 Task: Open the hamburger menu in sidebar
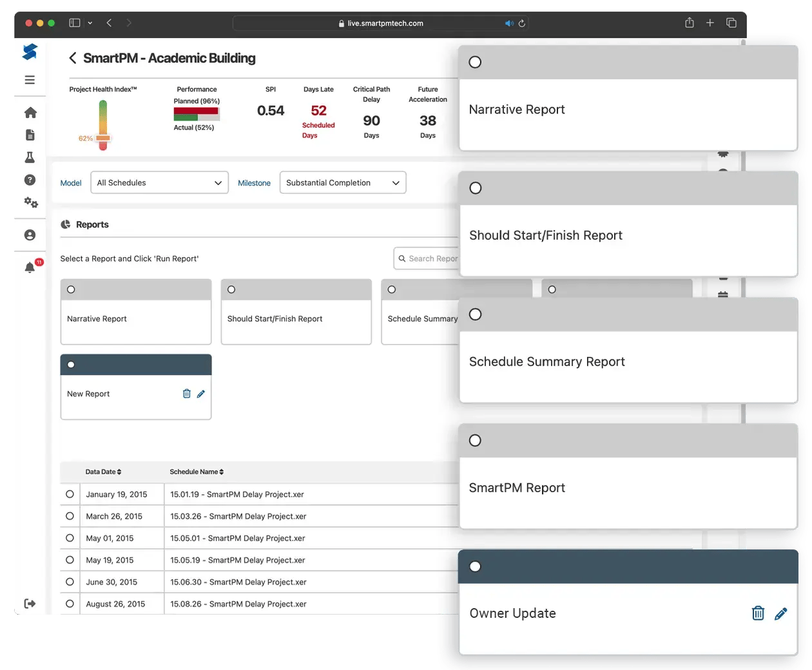pyautogui.click(x=30, y=80)
